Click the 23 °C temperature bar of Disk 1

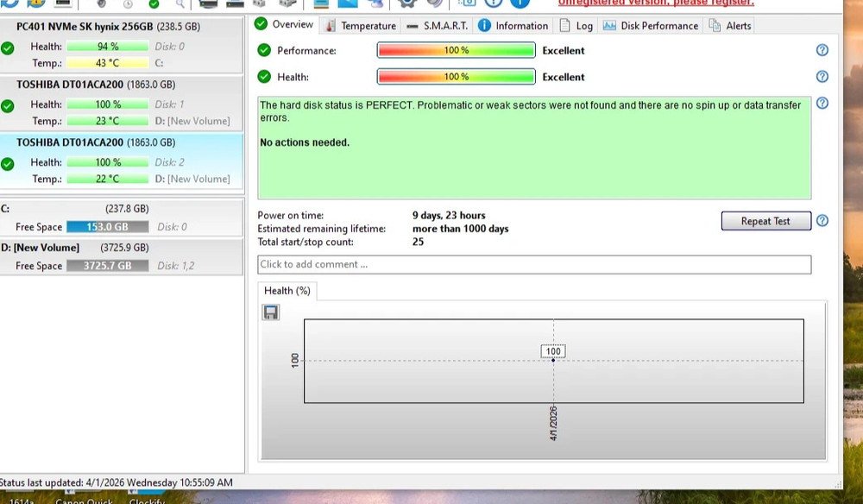107,121
